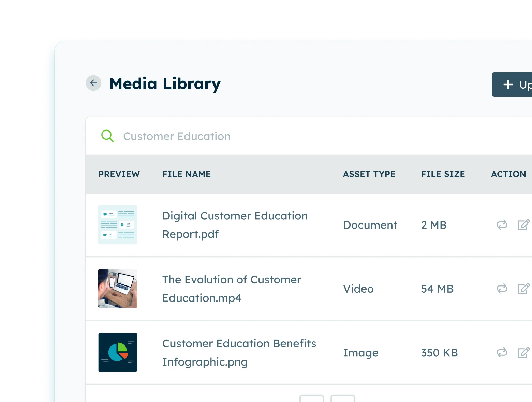Screen dimensions: 532x402
Task: Click the back arrow beside Media Library
Action: coord(93,83)
